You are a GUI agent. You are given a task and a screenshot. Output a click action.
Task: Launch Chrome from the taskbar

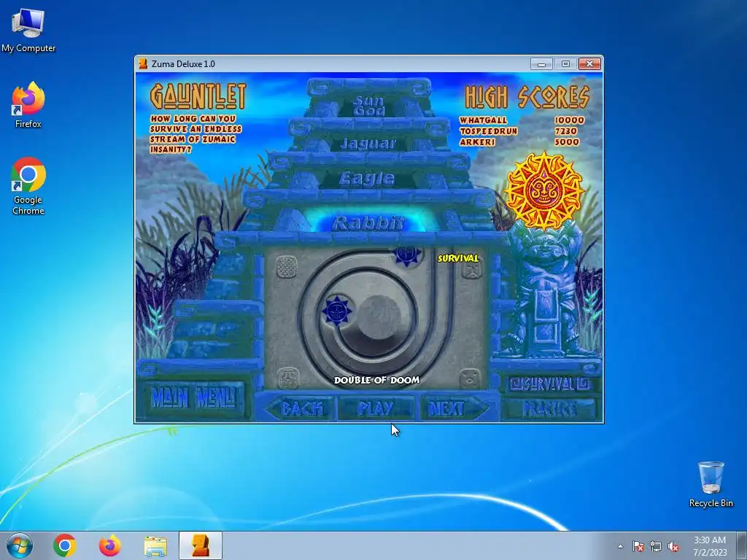(65, 545)
